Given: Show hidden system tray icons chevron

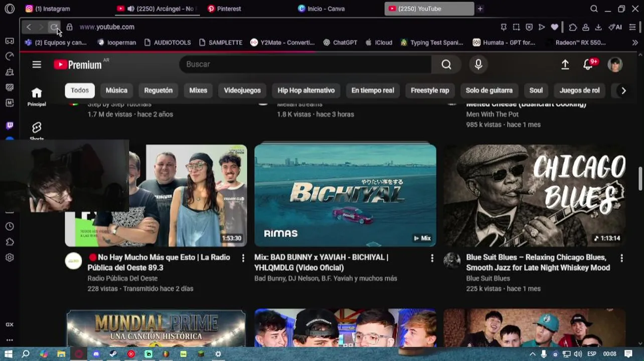Looking at the screenshot, I should click(x=533, y=354).
